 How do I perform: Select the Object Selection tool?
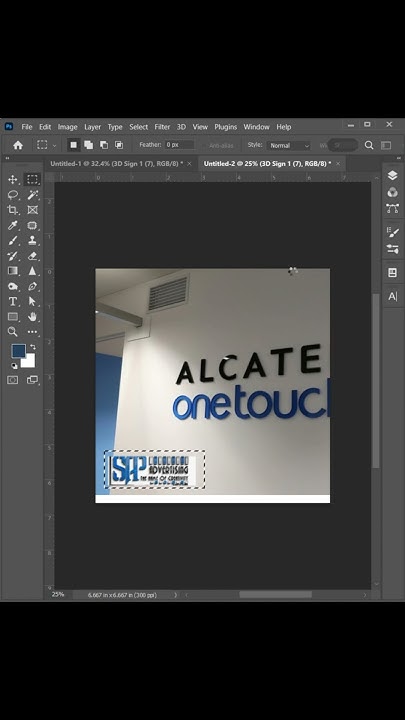[x=32, y=225]
